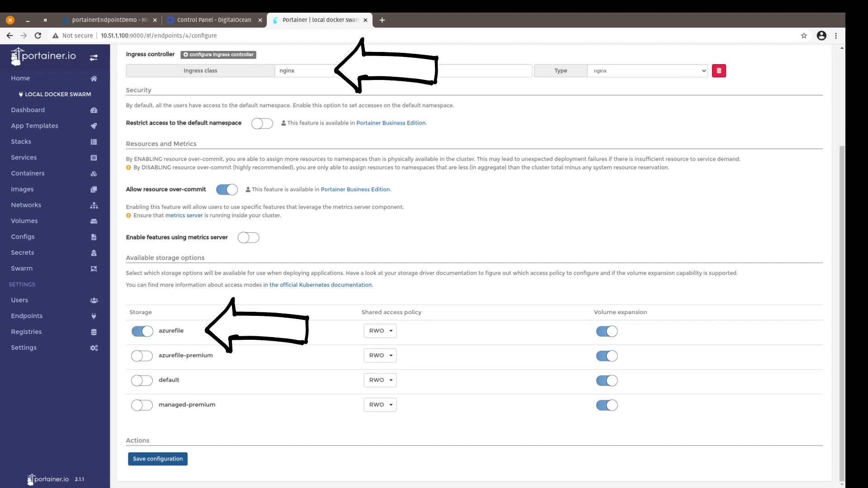This screenshot has height=488, width=868.
Task: Enable the managed-premium storage toggle
Action: pos(142,405)
